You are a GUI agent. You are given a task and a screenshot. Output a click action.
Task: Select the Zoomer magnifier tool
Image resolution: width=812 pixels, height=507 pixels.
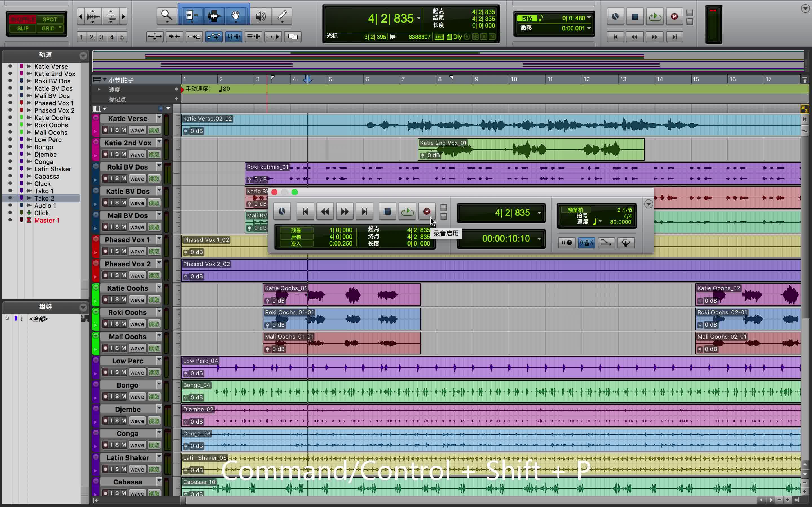coord(166,16)
